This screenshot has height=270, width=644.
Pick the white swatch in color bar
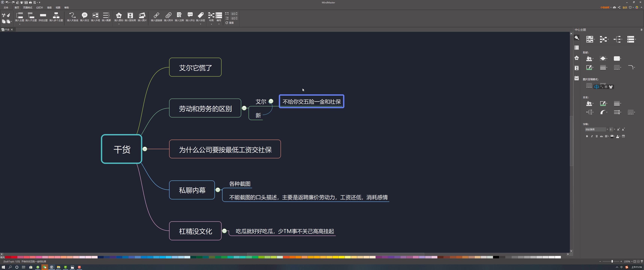[x=558, y=257]
